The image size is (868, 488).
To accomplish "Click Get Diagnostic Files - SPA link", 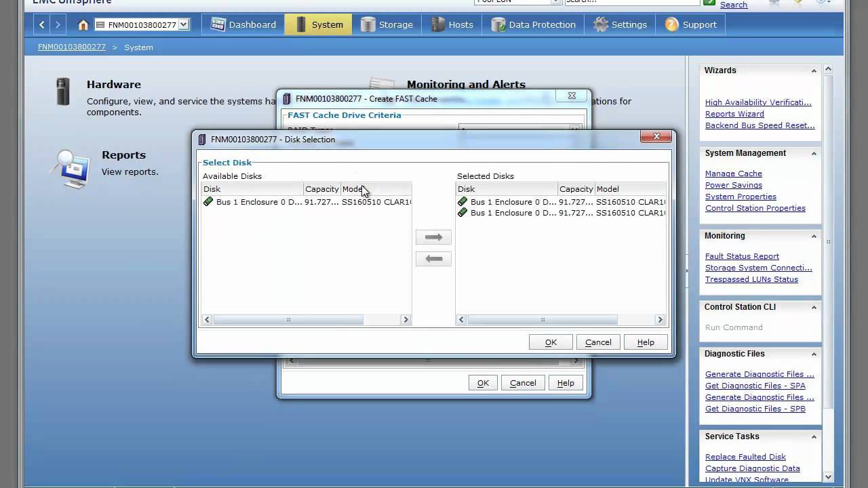I will coord(755,386).
